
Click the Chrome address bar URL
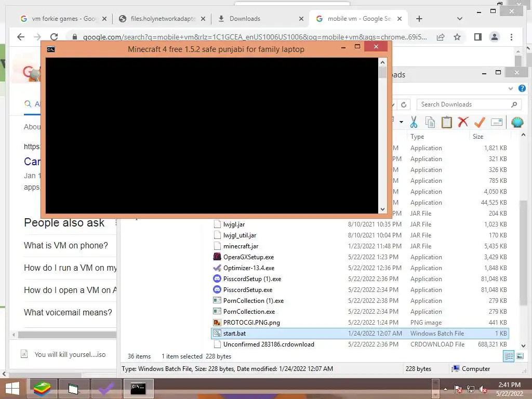tap(255, 37)
